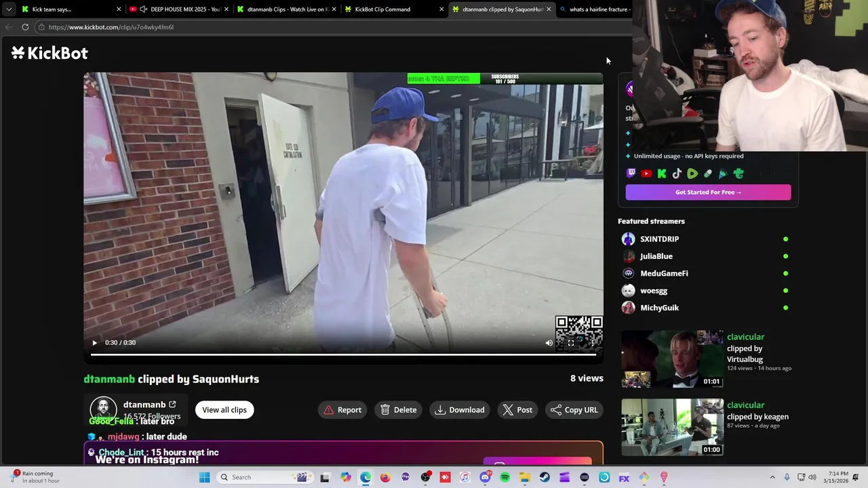Image resolution: width=868 pixels, height=488 pixels.
Task: Click the TikTok platform icon
Action: 677,174
